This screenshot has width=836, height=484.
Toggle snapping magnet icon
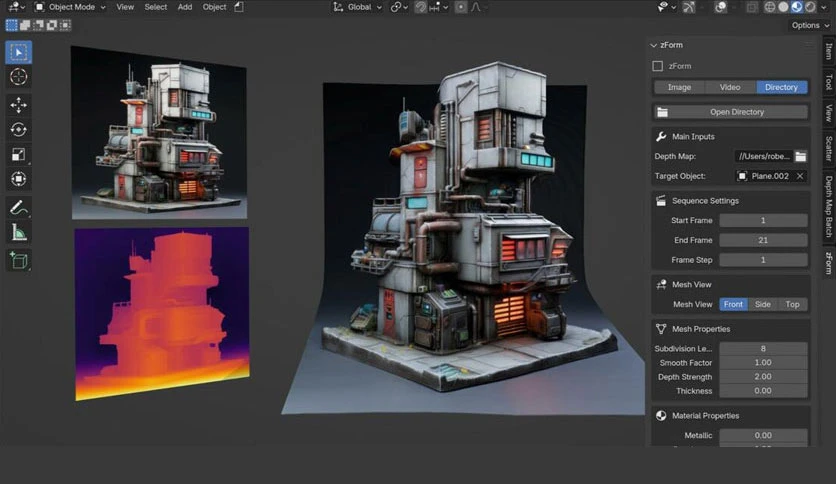421,7
